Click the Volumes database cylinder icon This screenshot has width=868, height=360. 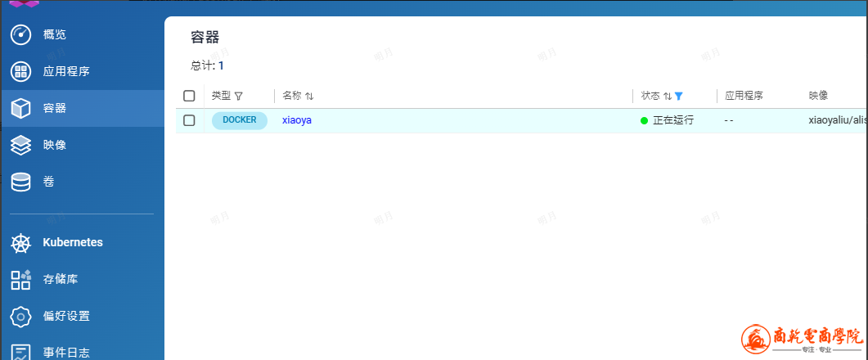21,182
